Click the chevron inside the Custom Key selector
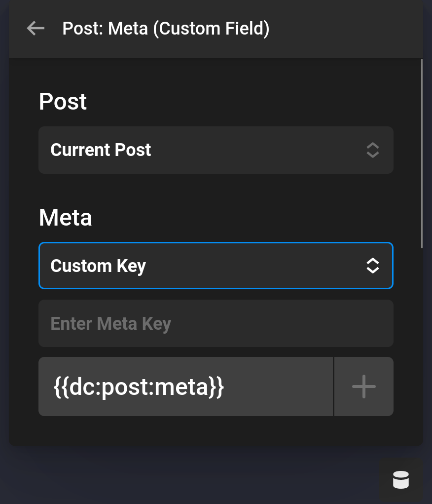 (372, 265)
